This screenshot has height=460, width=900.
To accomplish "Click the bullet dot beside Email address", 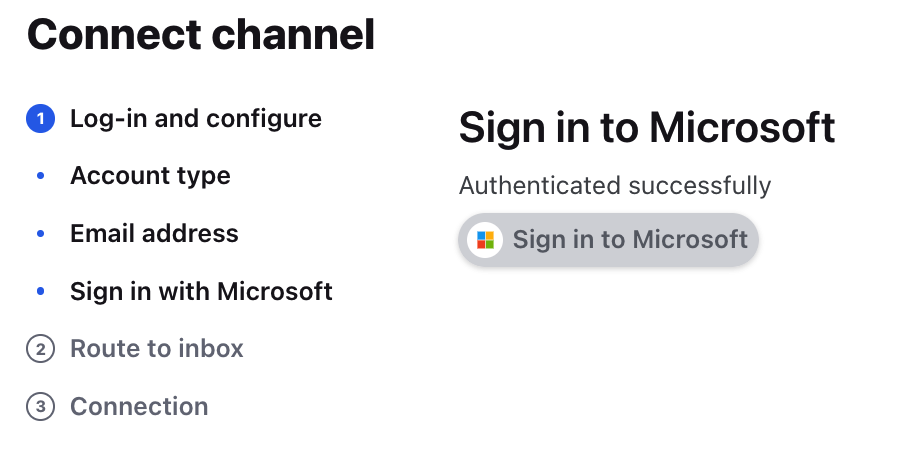I will pos(40,234).
